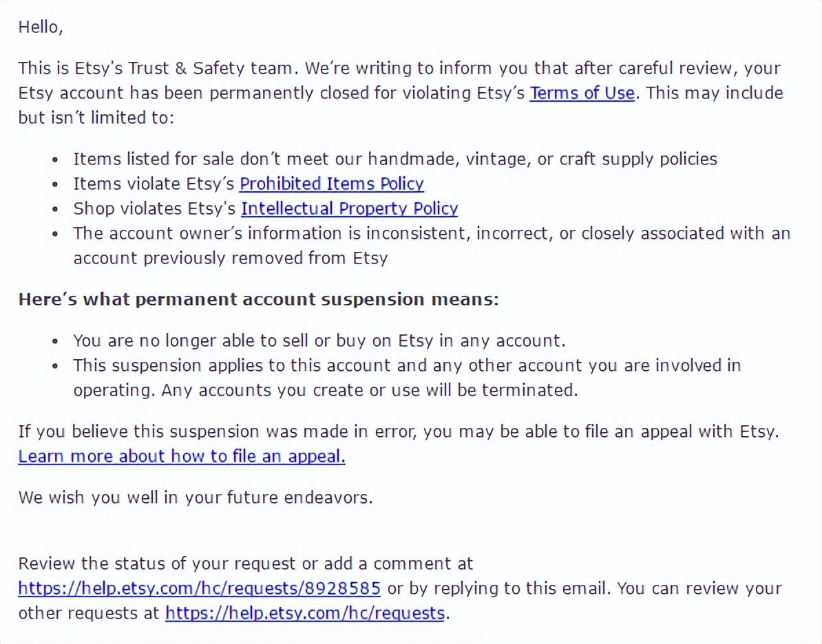Click the bold 'permanent account suspension means' heading
Viewport: 822px width, 644px height.
pyautogui.click(x=258, y=299)
